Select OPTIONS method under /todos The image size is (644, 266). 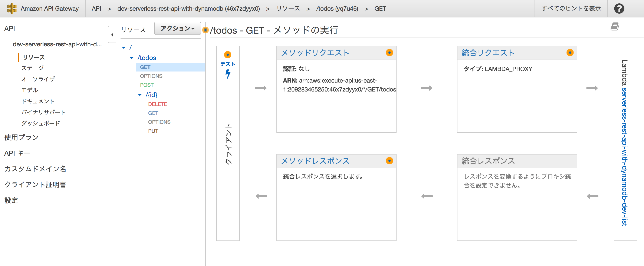point(151,76)
